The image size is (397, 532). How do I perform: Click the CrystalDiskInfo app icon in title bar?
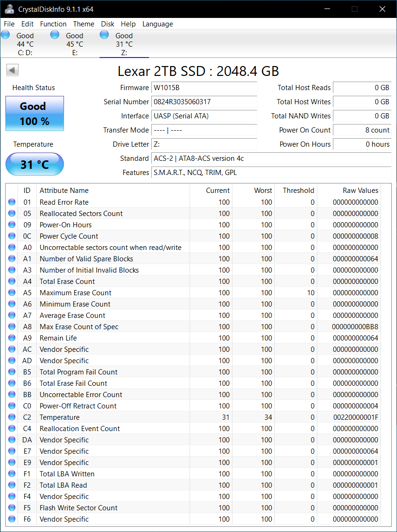[x=9, y=9]
